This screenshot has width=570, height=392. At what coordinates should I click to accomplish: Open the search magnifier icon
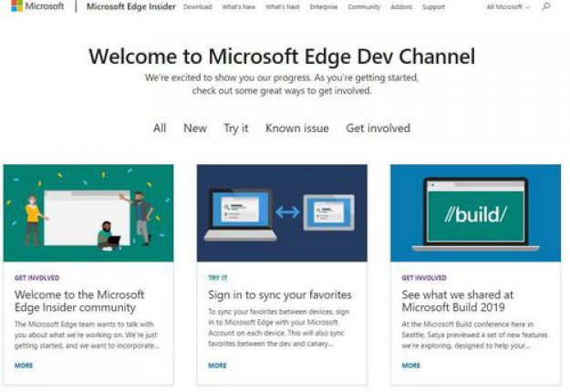545,6
